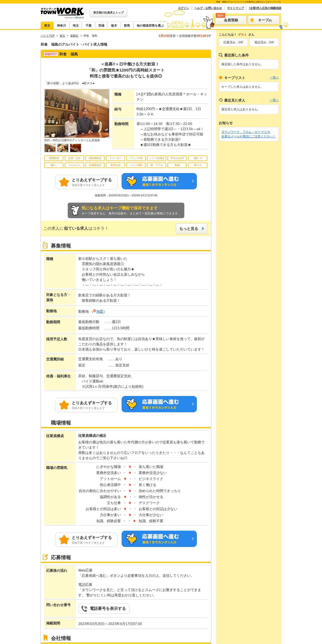Click 電話番号を表示する button
The height and width of the screenshot is (644, 322).
(x=104, y=609)
